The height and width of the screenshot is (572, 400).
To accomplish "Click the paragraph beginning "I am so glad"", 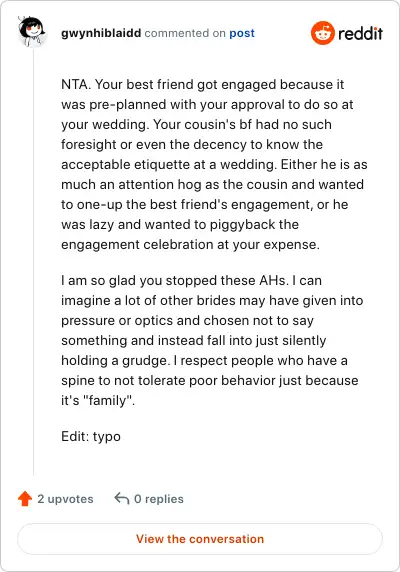I will tap(214, 340).
